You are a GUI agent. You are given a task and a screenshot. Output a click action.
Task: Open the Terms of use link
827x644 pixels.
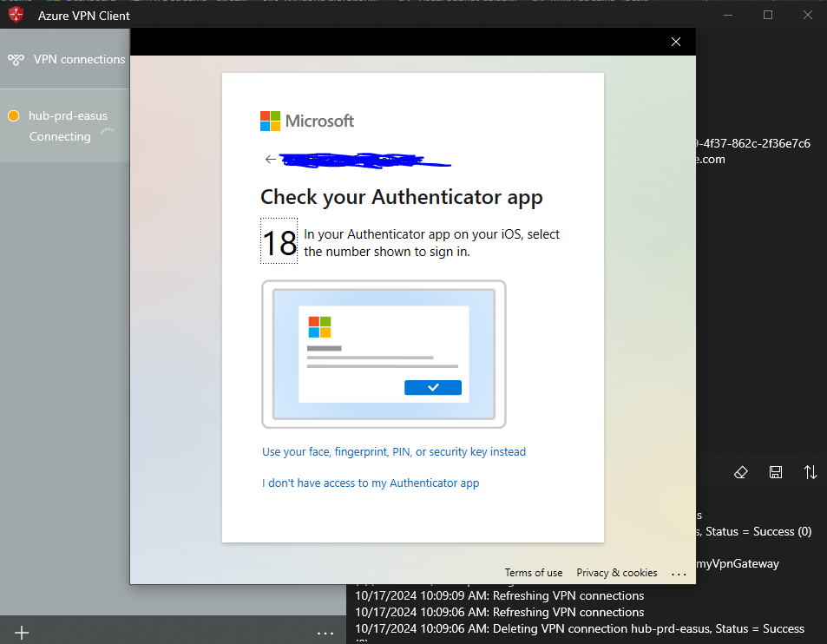click(x=533, y=573)
